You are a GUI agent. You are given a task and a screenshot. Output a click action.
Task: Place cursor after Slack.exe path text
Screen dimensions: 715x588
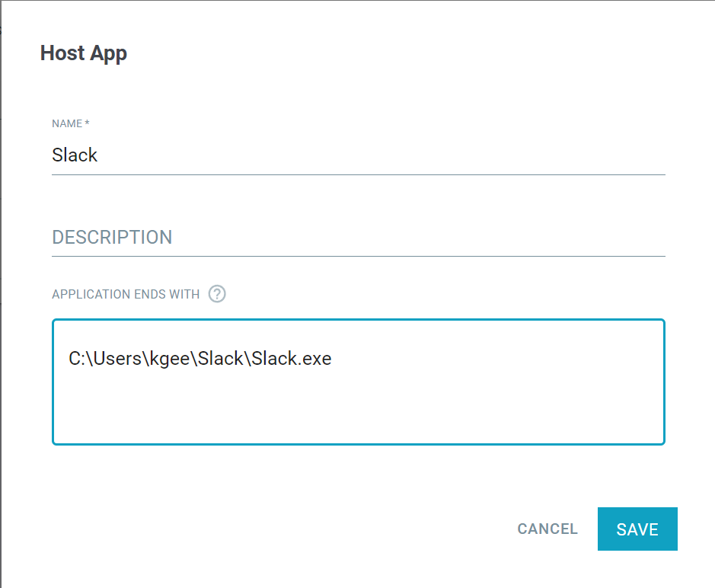pyautogui.click(x=332, y=358)
